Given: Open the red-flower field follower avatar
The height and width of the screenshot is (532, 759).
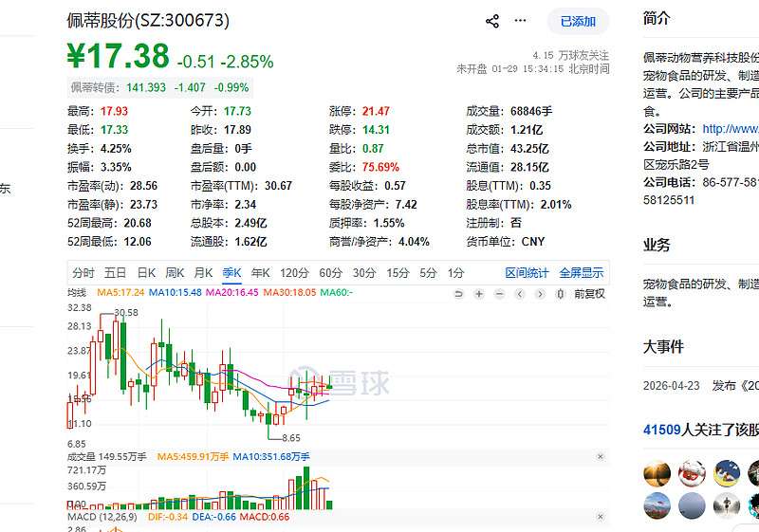Looking at the screenshot, I should tap(657, 505).
